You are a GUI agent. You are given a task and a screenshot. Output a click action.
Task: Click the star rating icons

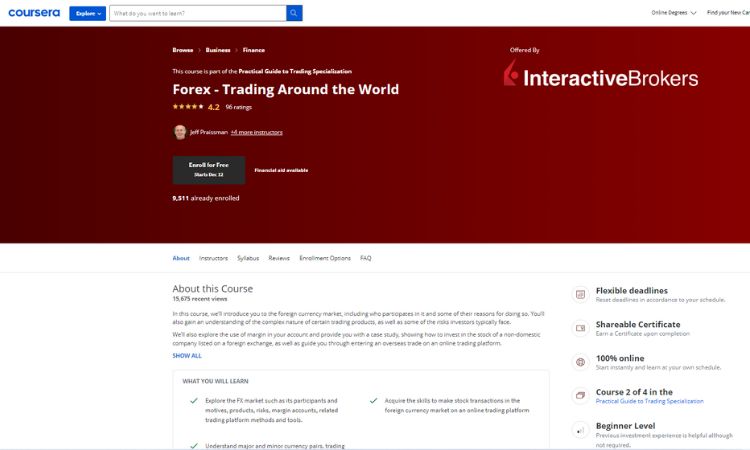[188, 107]
